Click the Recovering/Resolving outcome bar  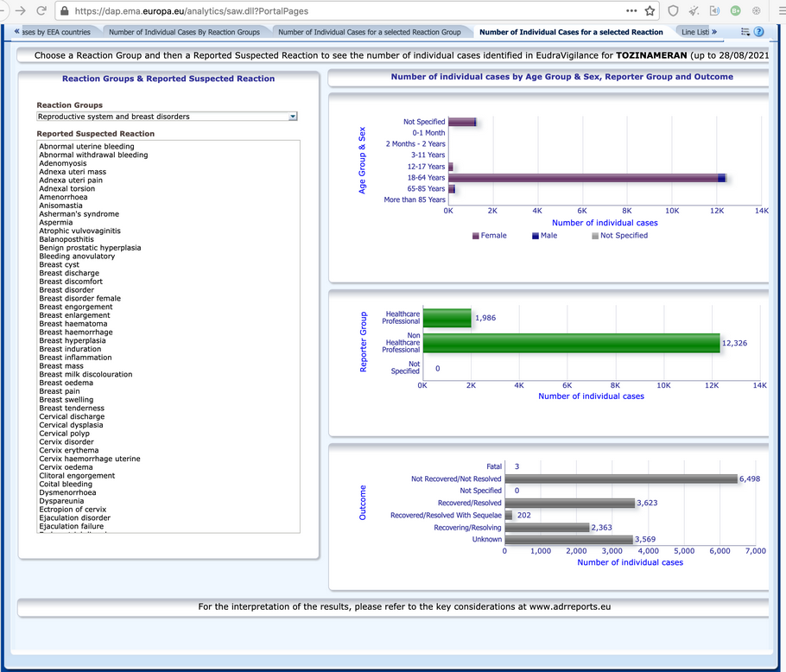point(548,528)
